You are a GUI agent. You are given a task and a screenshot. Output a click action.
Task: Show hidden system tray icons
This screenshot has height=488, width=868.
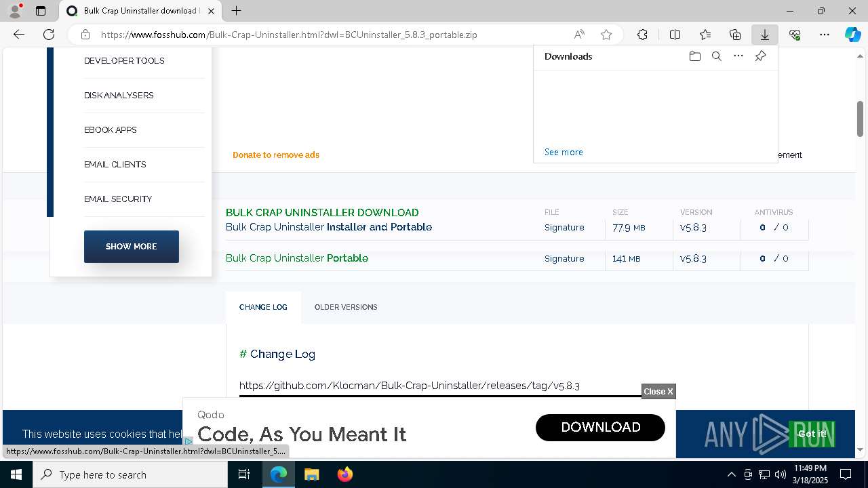(x=731, y=474)
